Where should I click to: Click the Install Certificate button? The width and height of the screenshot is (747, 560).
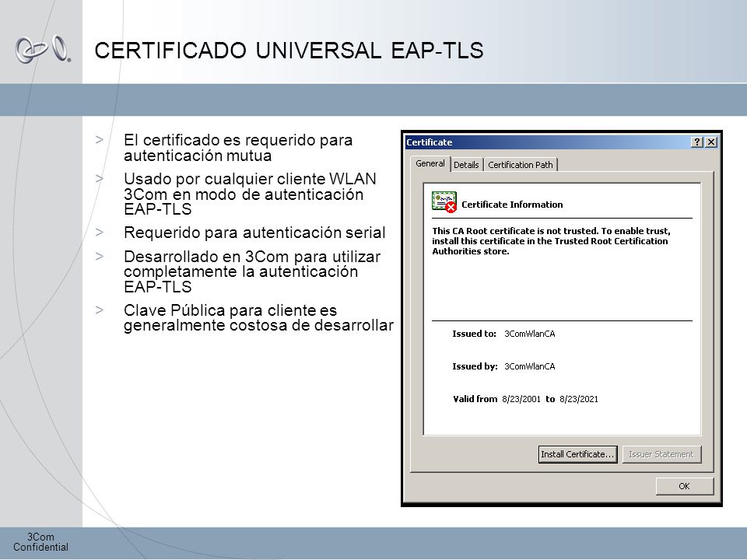577,454
